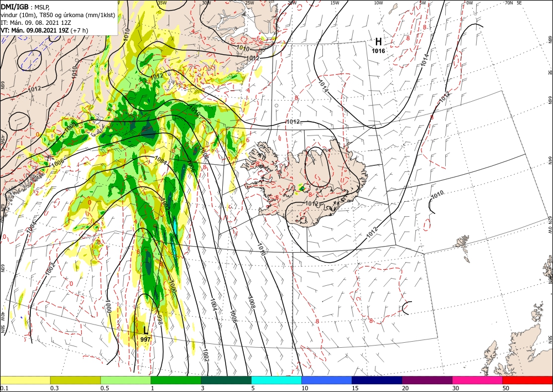Click the '0.3' legend scale value
The image size is (553, 392).
coord(54,388)
